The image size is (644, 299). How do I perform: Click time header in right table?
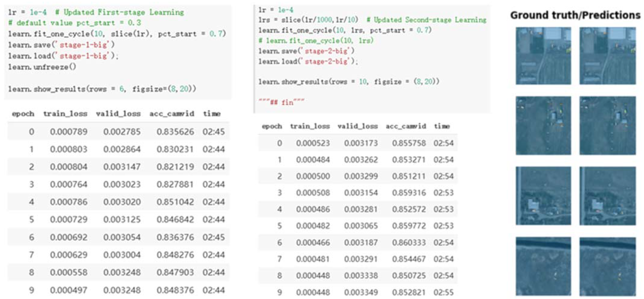(x=442, y=126)
